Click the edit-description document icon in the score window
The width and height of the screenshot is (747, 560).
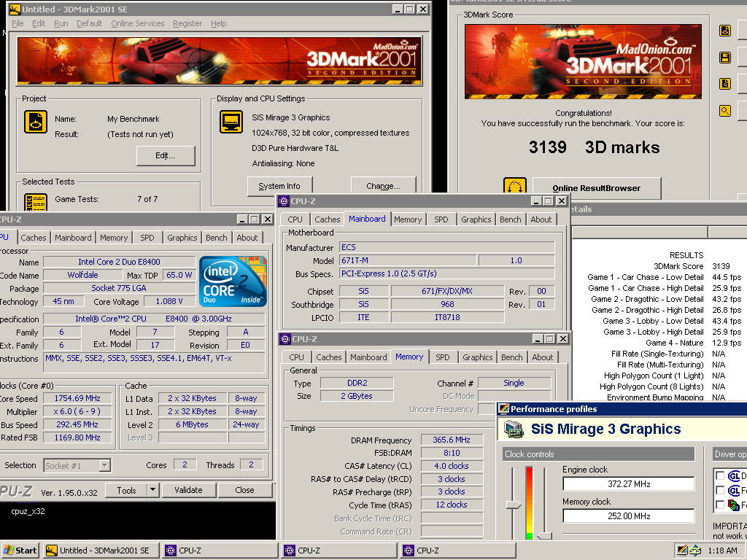coord(725,31)
